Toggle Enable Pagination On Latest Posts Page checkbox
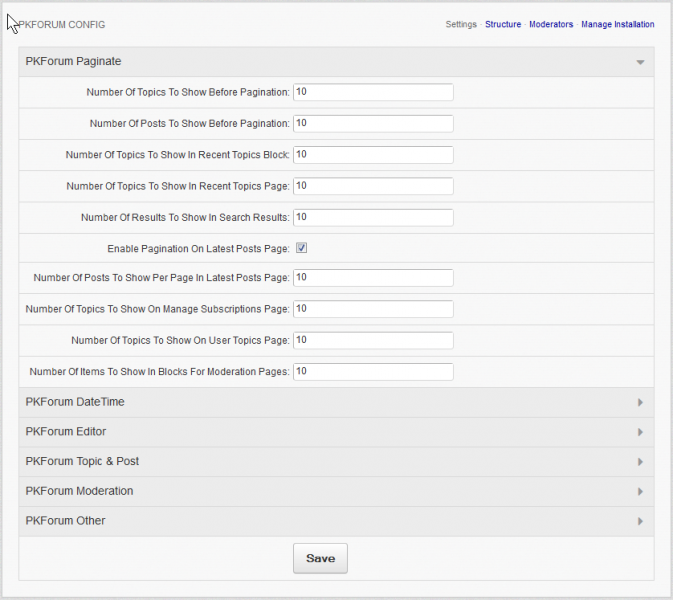The height and width of the screenshot is (600, 673). point(301,248)
